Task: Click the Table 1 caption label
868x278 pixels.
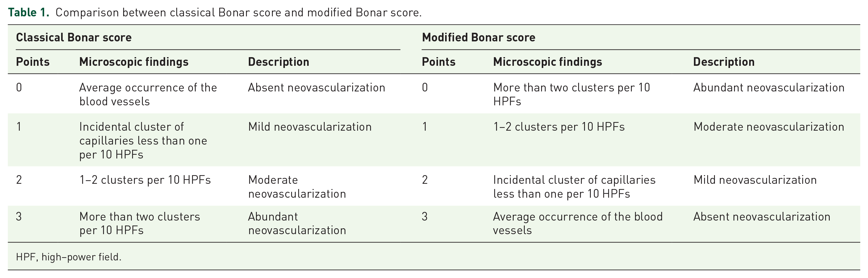Action: [29, 12]
